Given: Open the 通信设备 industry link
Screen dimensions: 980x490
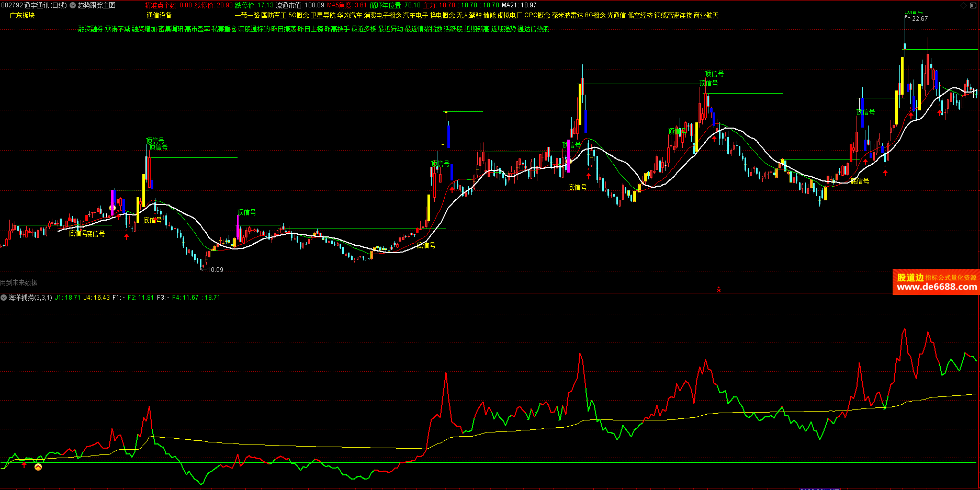Looking at the screenshot, I should point(159,16).
